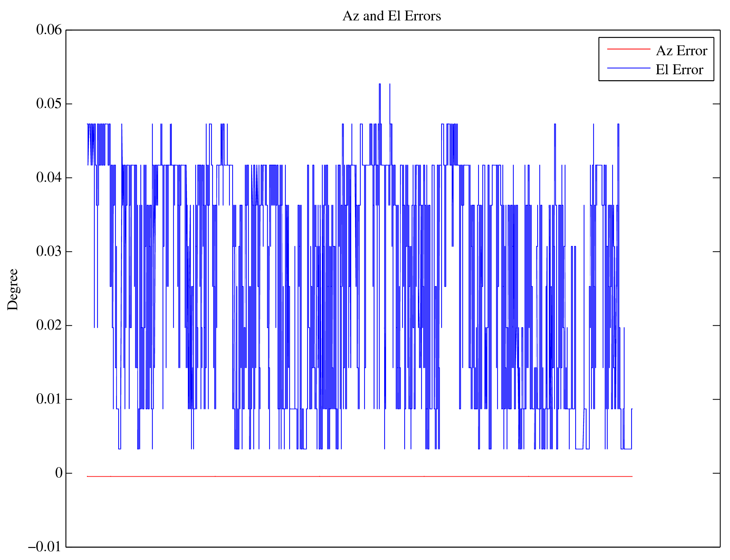
Task: Select the 'Az Error' legend label
Action: tap(681, 51)
